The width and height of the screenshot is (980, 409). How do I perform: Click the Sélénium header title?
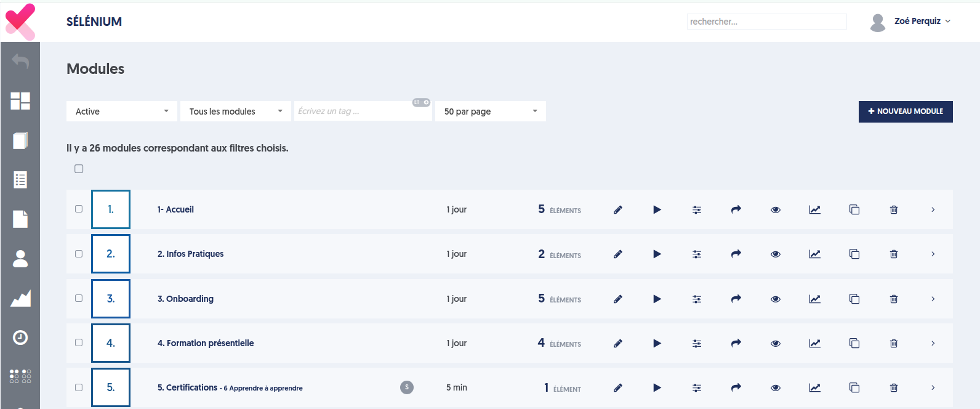pos(94,22)
